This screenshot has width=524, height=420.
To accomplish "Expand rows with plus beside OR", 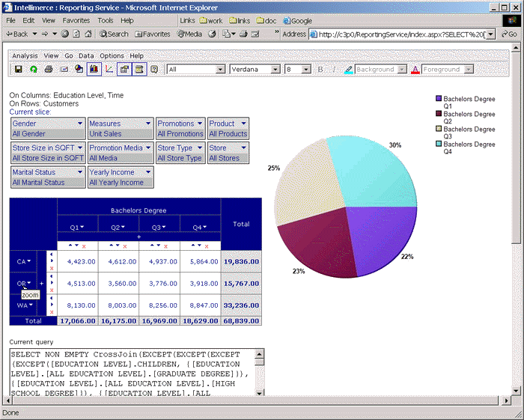I will [x=41, y=283].
